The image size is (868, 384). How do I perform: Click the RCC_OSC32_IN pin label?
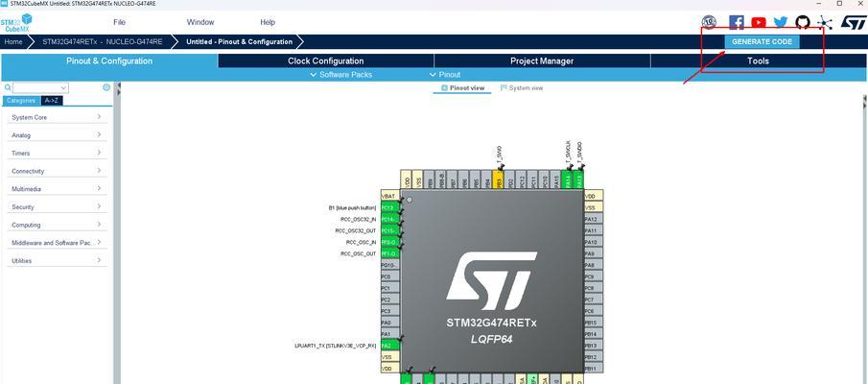point(358,220)
